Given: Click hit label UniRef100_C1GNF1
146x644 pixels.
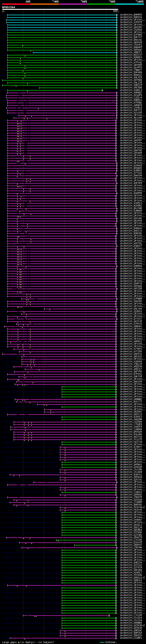Looking at the screenshot, I should pyautogui.click(x=131, y=638).
